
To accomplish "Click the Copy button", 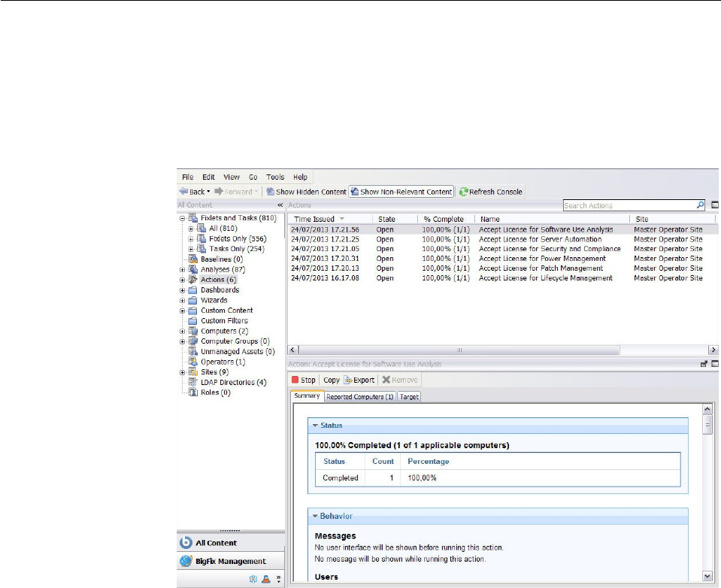I will click(331, 380).
